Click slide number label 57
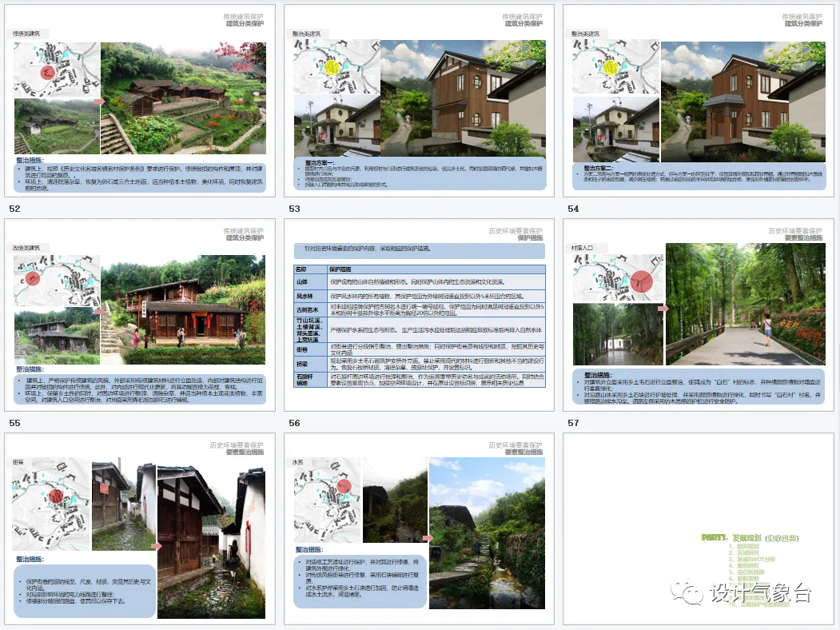This screenshot has height=630, width=840. pyautogui.click(x=573, y=423)
